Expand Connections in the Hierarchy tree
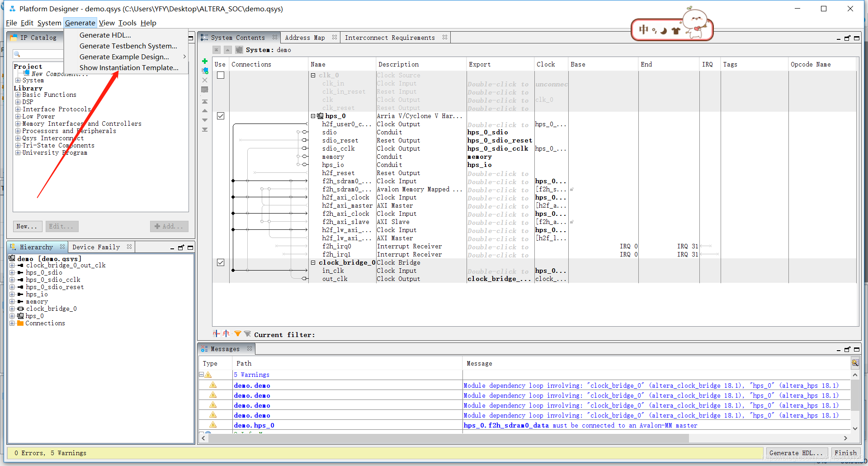 point(12,323)
